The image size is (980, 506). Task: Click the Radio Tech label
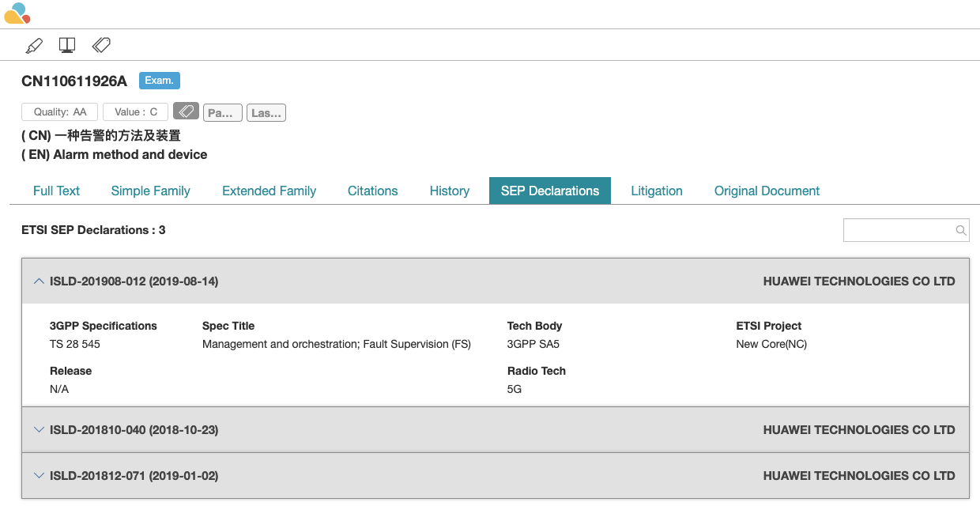tap(537, 371)
